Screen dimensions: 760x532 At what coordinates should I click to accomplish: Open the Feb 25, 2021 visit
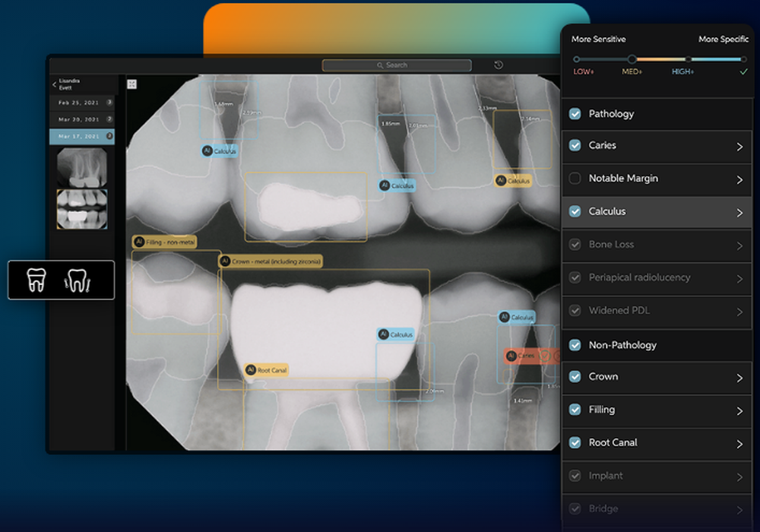pos(82,103)
